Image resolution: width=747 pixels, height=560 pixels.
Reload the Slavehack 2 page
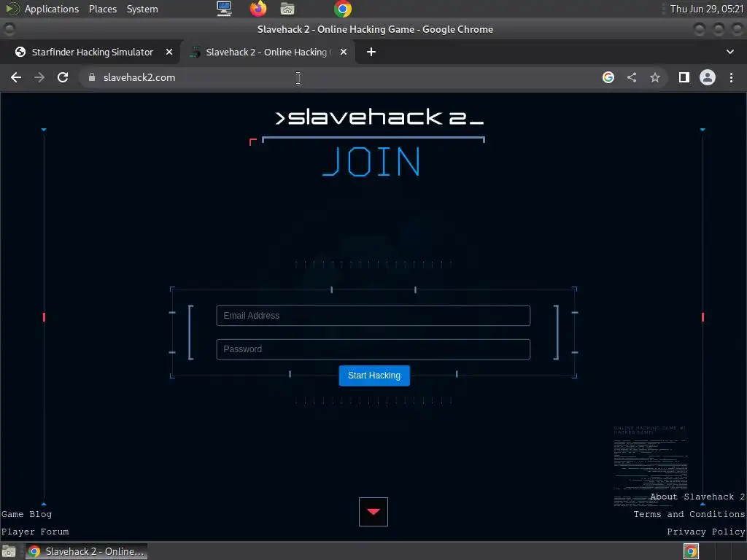(63, 77)
